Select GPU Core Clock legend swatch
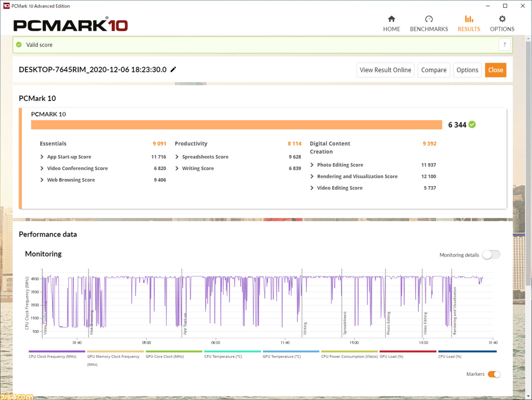 tap(174, 351)
